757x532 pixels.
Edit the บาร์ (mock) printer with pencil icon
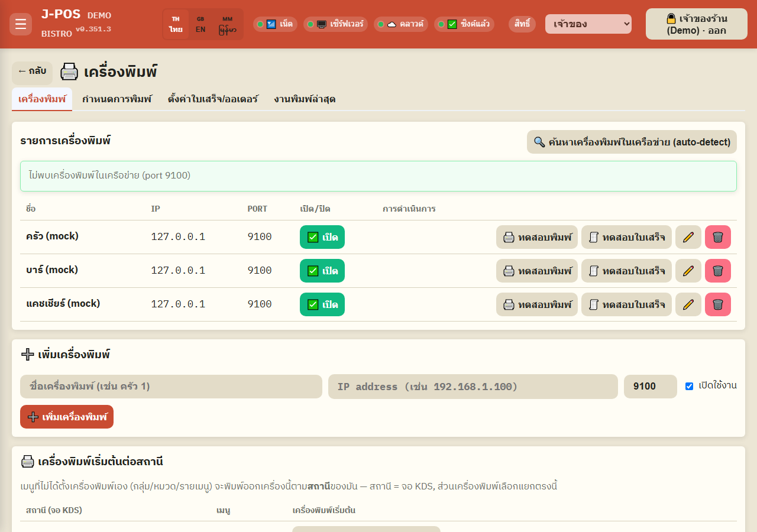(x=688, y=271)
